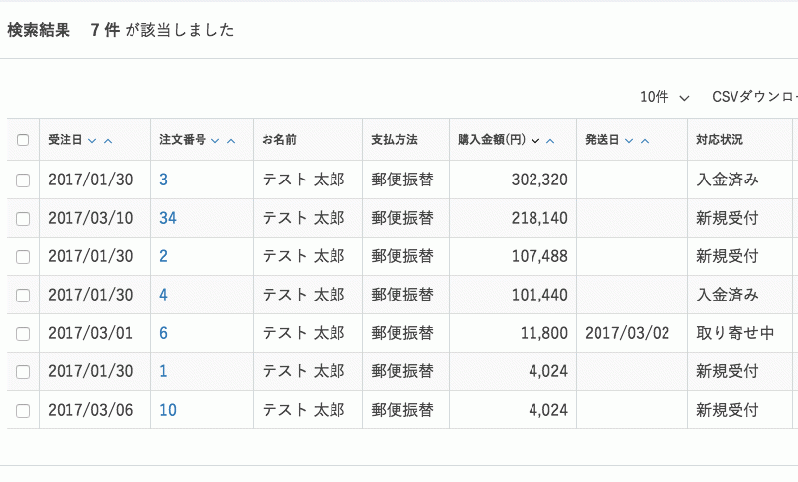This screenshot has width=798, height=482.
Task: Click the 支払方法 column header
Action: pyautogui.click(x=394, y=139)
